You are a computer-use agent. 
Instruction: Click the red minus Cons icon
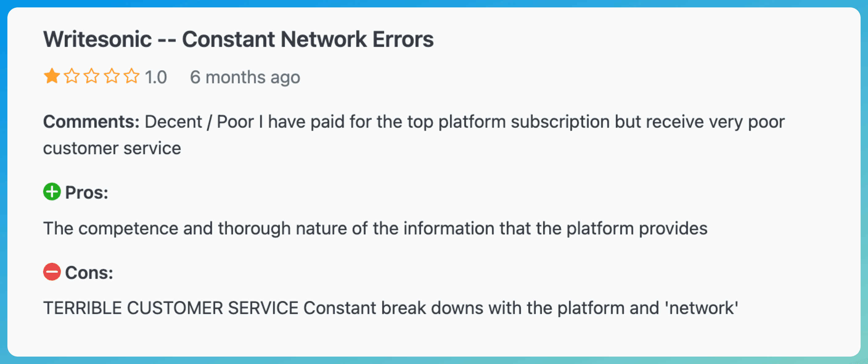52,272
